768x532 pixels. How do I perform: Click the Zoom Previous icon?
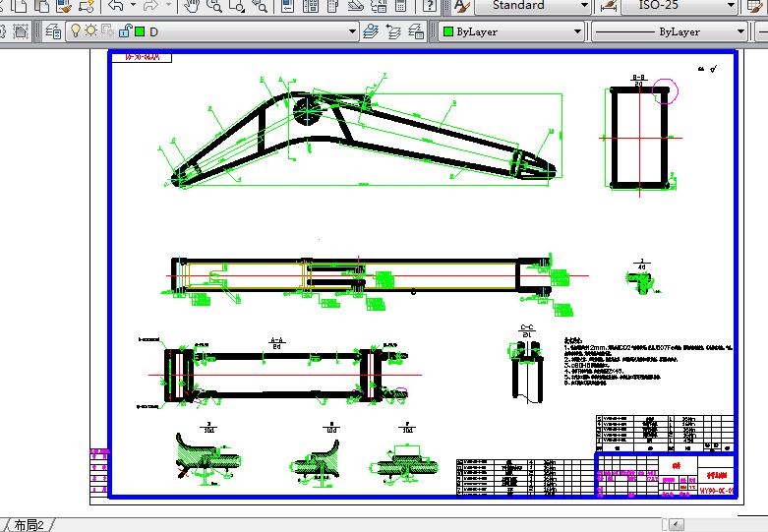click(260, 6)
